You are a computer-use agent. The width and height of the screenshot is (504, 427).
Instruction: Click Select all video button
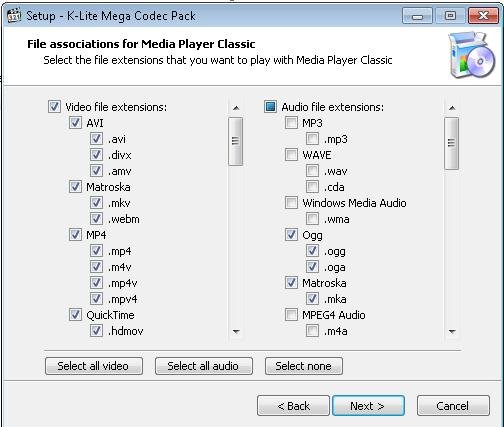94,366
